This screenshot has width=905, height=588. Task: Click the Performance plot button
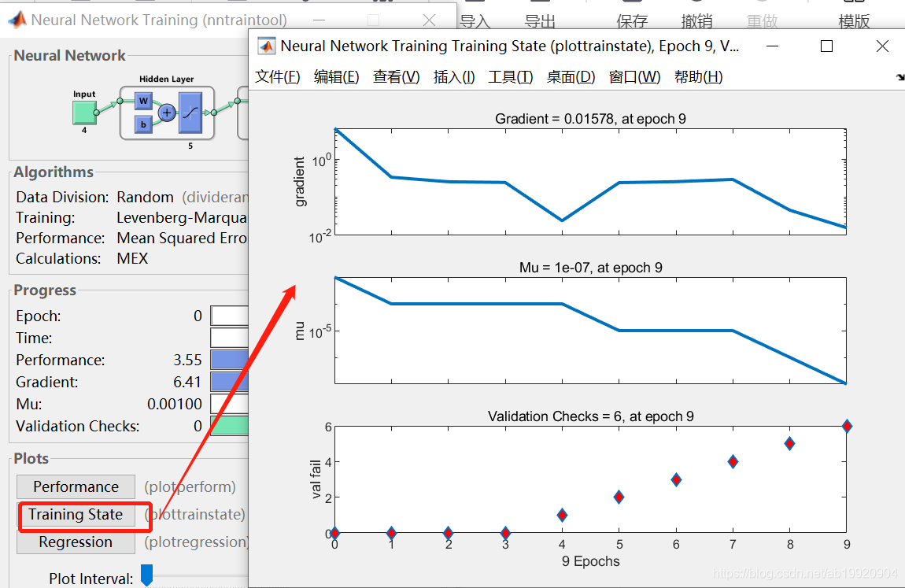tap(76, 487)
